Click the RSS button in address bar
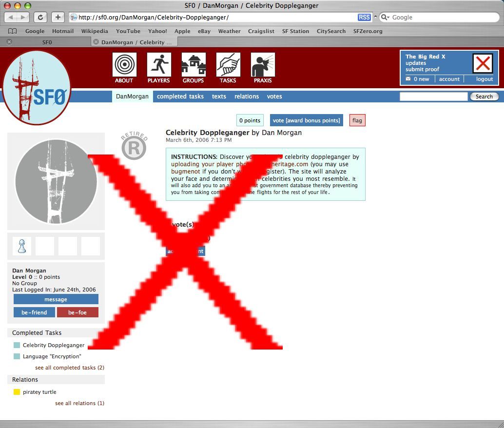The width and height of the screenshot is (504, 428). coord(364,17)
